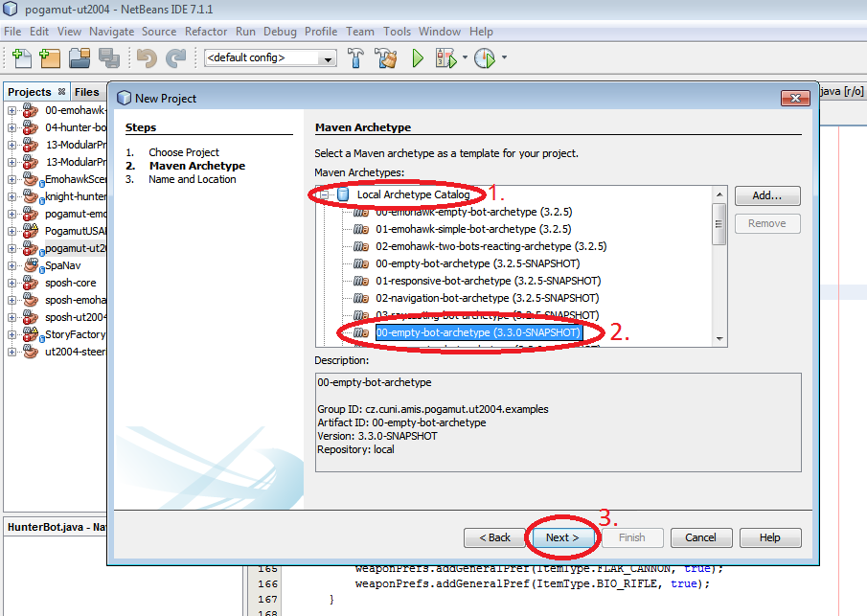Click the Add... button in the dialog

767,195
